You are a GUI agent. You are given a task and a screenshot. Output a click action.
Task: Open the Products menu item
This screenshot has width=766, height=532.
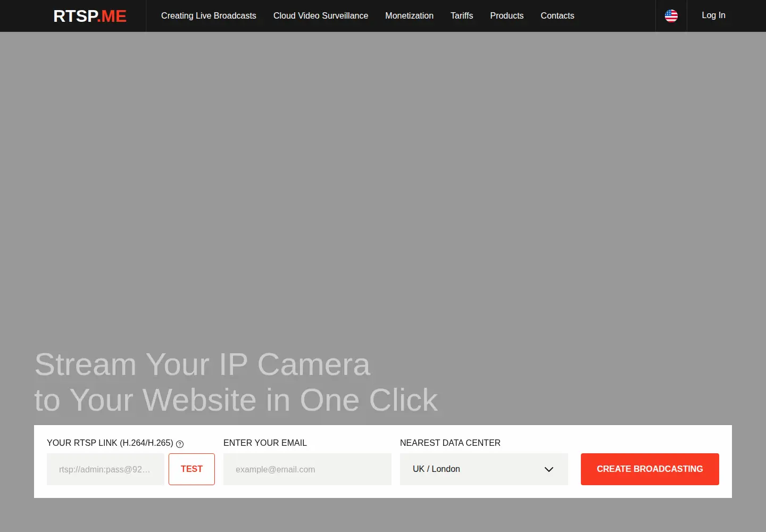pos(507,16)
